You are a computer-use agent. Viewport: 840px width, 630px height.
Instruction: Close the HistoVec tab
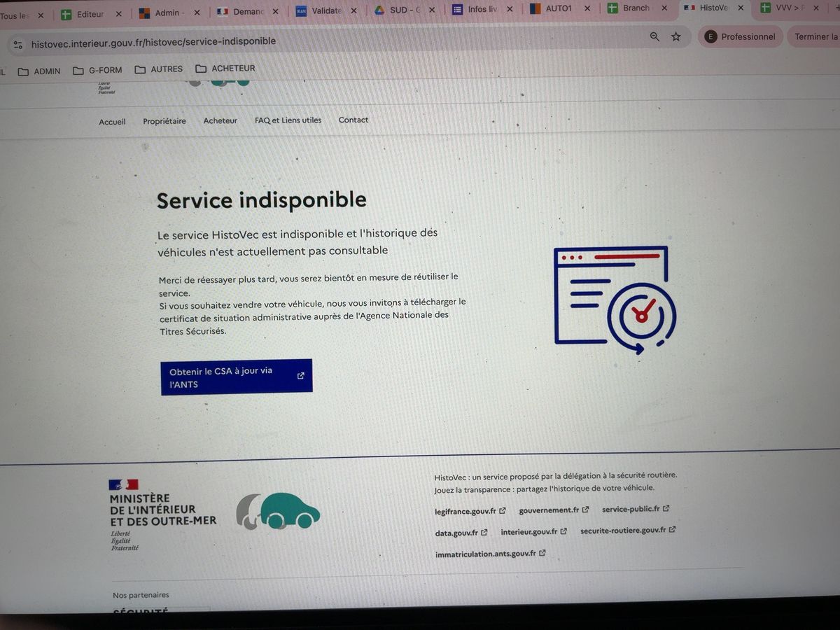click(x=741, y=8)
